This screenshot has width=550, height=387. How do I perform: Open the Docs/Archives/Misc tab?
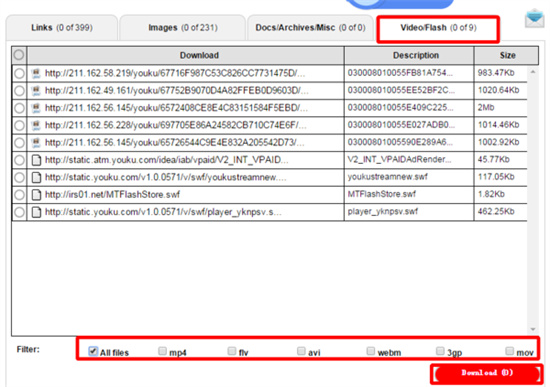coord(310,28)
